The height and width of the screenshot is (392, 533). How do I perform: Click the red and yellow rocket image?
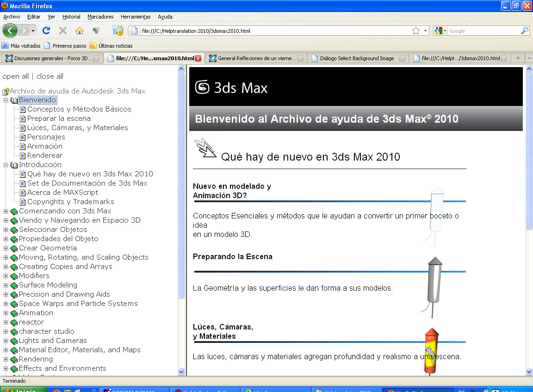click(431, 351)
